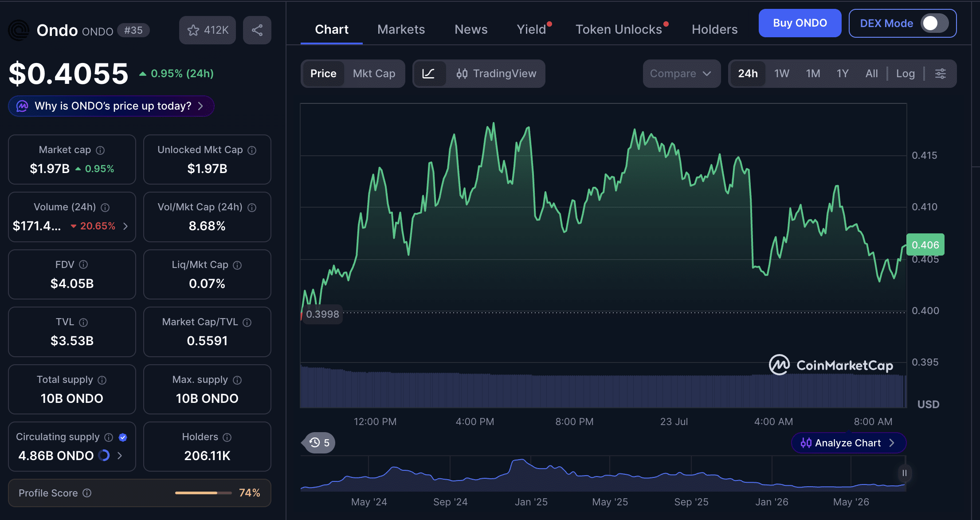Select the 1M time range
This screenshot has width=980, height=520.
[813, 74]
